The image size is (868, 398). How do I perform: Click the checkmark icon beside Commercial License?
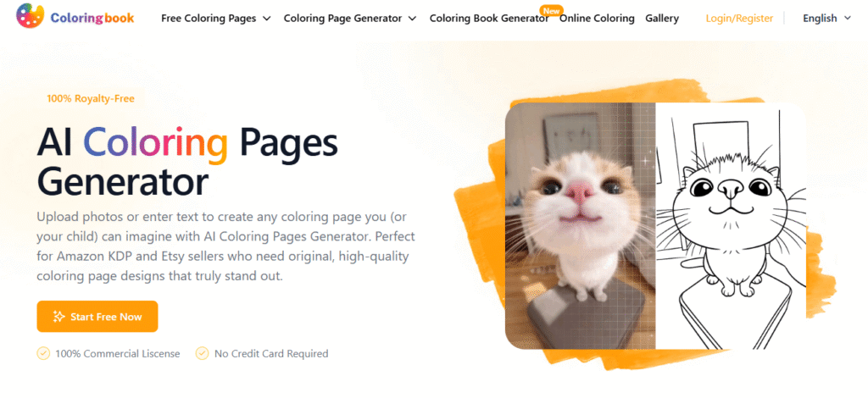[x=43, y=353]
